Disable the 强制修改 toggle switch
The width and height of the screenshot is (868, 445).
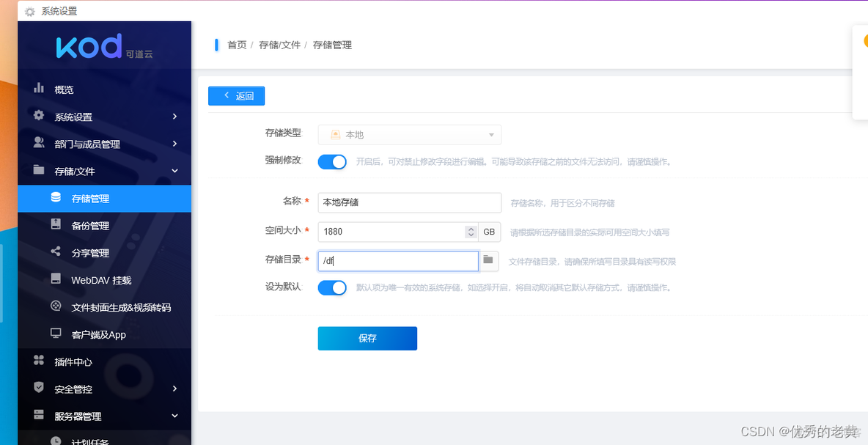(x=332, y=162)
